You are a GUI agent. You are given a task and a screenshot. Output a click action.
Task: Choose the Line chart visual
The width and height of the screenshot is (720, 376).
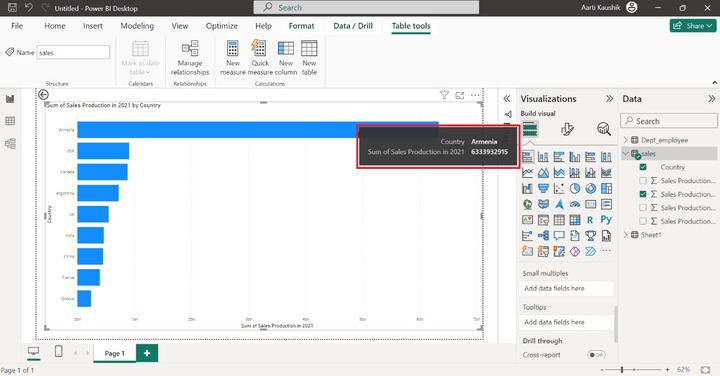point(528,173)
